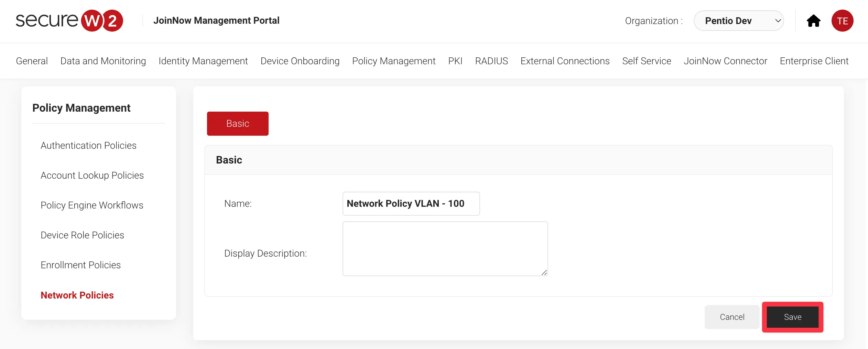This screenshot has width=868, height=349.
Task: Open Enterprise Client menu
Action: pyautogui.click(x=814, y=61)
